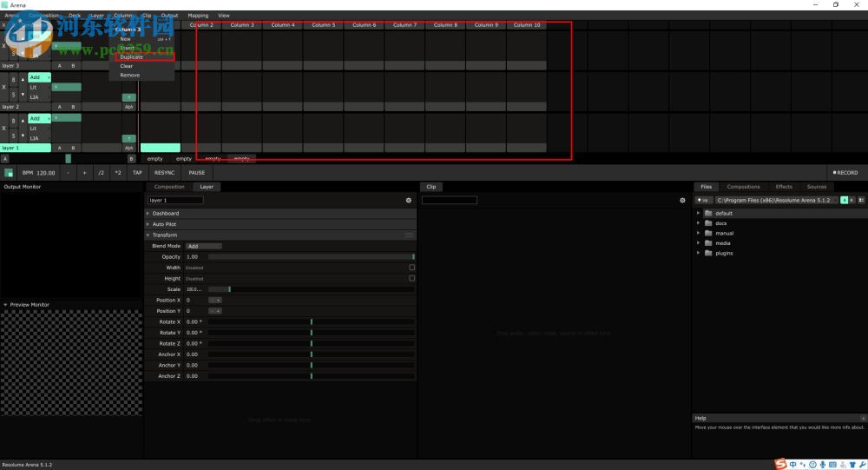The image size is (868, 470).
Task: Open Blend Mode dropdown in Transform
Action: pyautogui.click(x=204, y=246)
